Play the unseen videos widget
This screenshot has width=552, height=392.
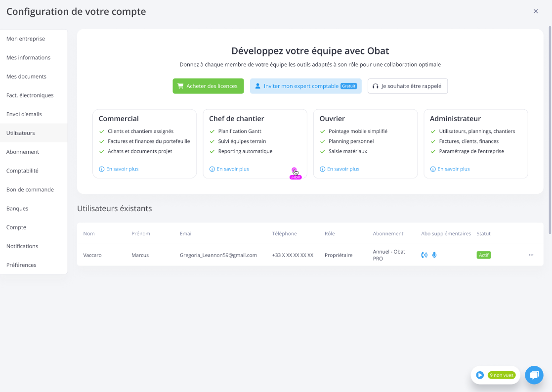[x=480, y=375]
